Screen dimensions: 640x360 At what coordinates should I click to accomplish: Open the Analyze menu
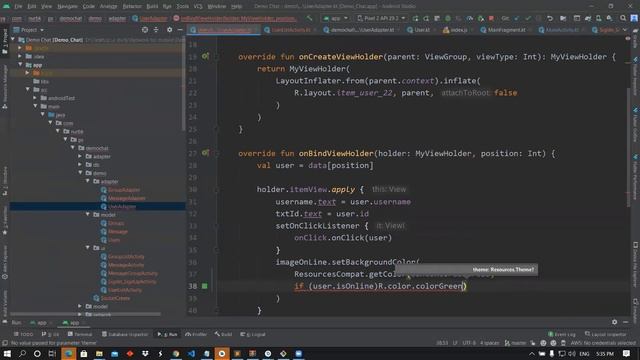coord(108,6)
